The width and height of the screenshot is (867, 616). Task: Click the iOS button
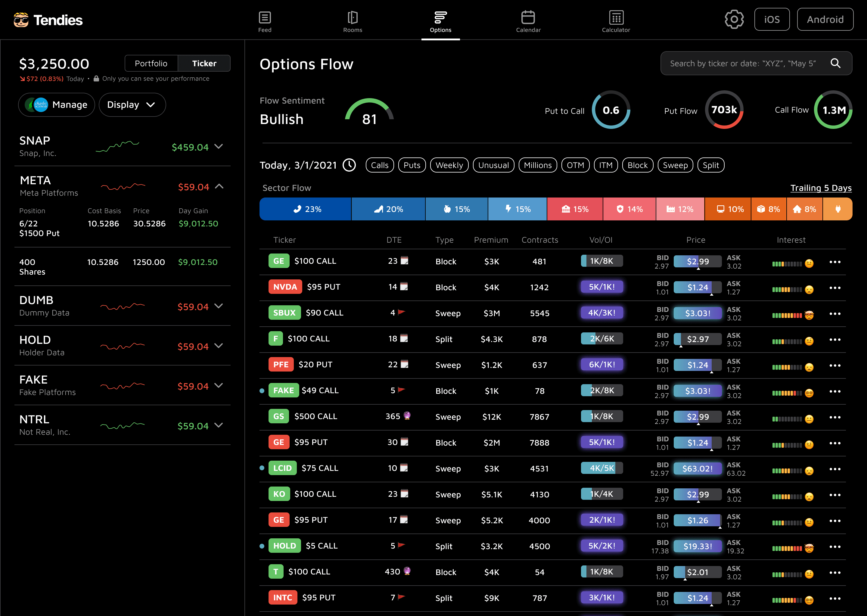click(772, 19)
